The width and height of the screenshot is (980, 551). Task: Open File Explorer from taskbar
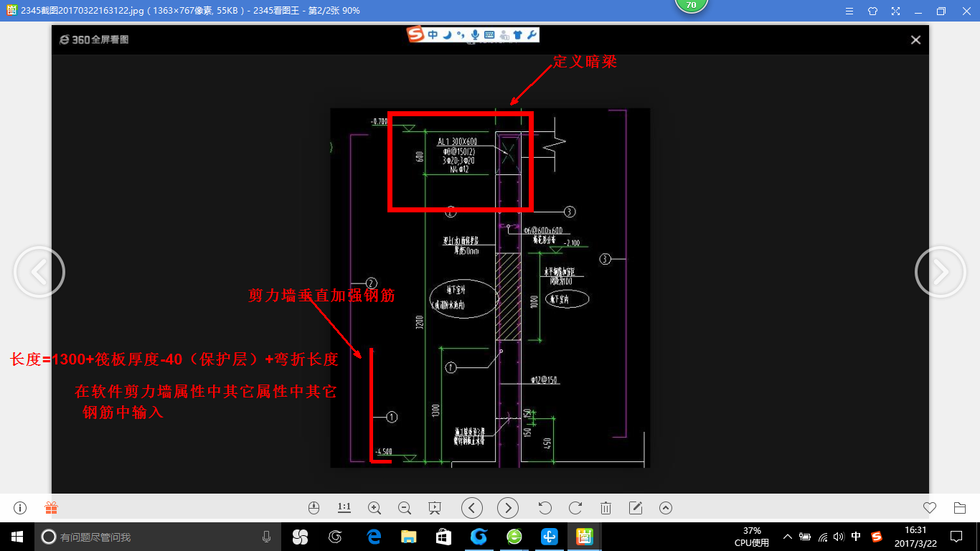[x=408, y=537]
